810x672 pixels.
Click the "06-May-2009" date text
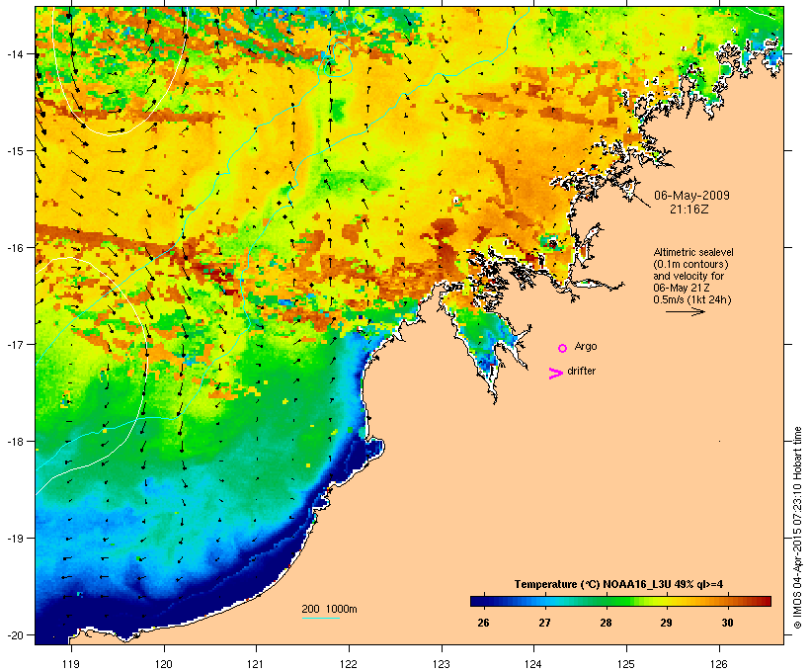(691, 196)
